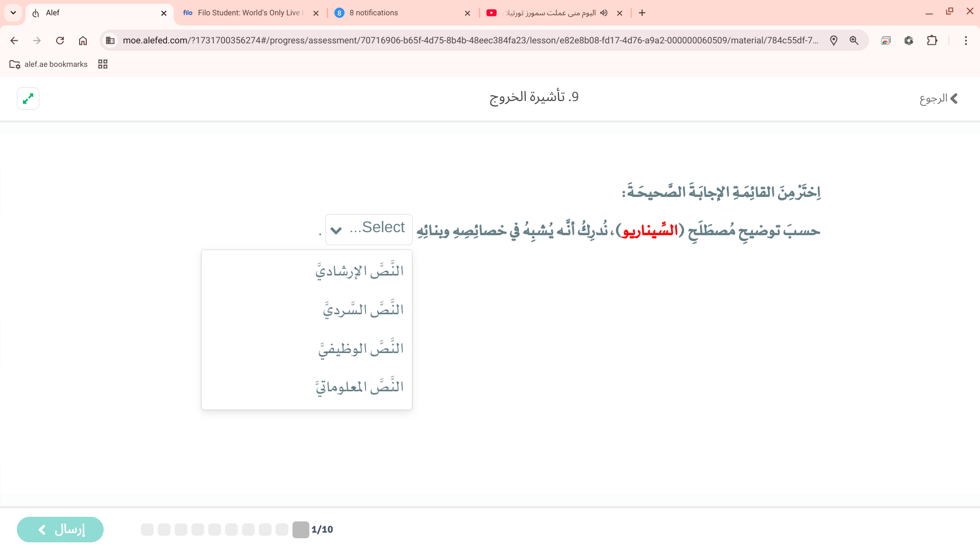This screenshot has width=980, height=551.
Task: Expand the tab search chevron at top left
Action: 13,13
